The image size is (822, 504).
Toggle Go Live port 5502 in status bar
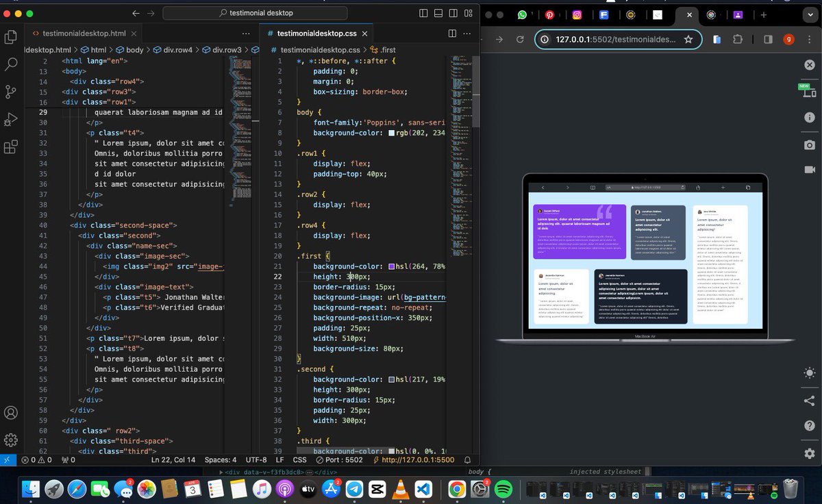pyautogui.click(x=340, y=460)
